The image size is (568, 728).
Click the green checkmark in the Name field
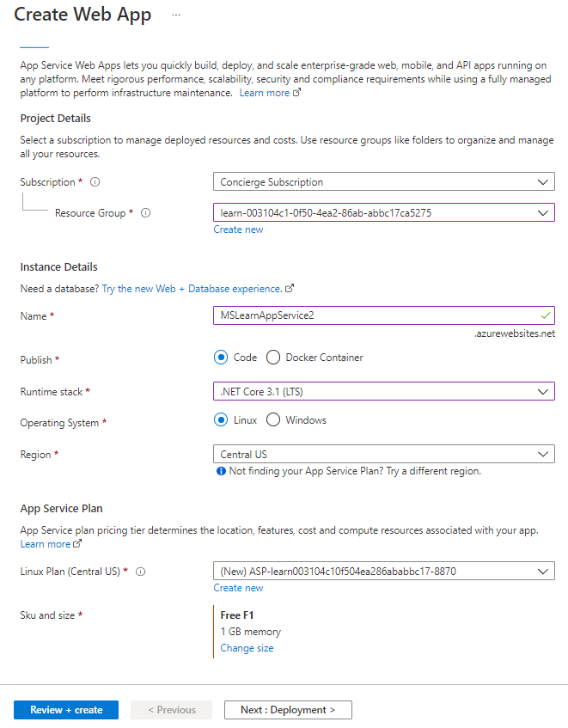coord(546,315)
